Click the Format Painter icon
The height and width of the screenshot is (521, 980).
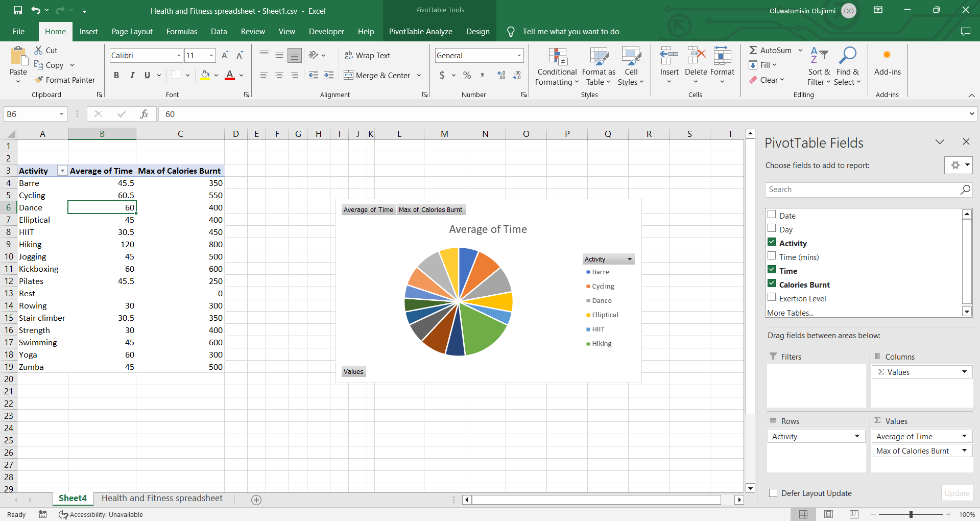[x=39, y=80]
